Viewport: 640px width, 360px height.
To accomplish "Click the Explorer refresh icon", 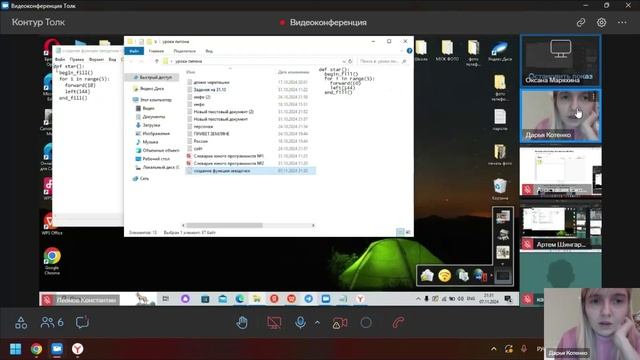I will [350, 61].
